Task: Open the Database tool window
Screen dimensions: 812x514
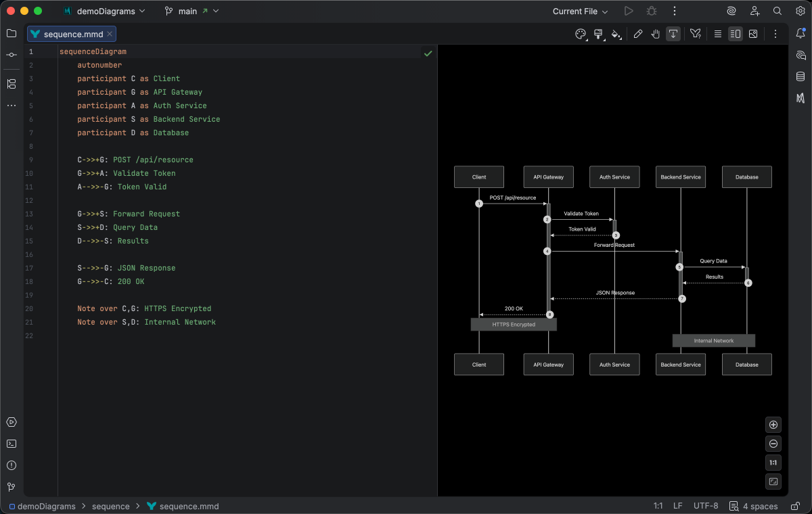Action: [800, 76]
